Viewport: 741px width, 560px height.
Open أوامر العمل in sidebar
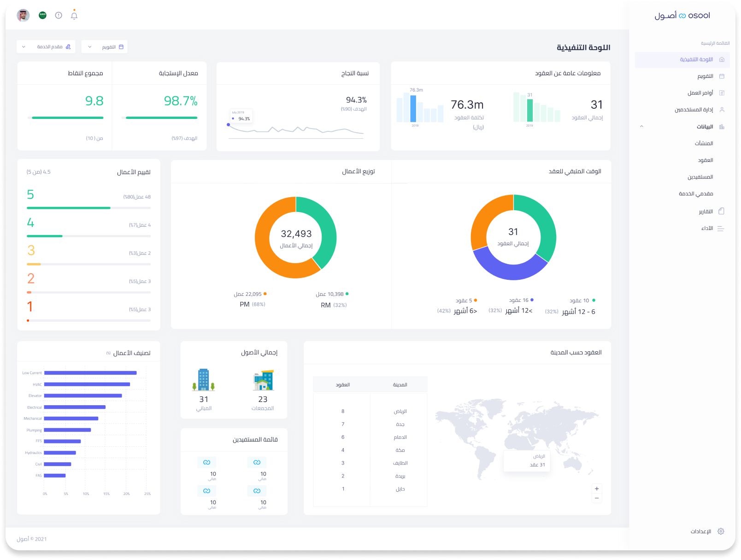pyautogui.click(x=700, y=93)
